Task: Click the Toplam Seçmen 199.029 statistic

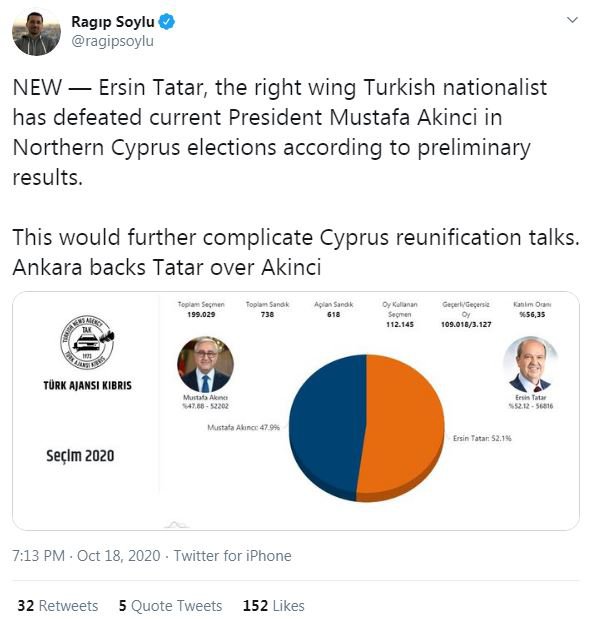Action: [201, 310]
